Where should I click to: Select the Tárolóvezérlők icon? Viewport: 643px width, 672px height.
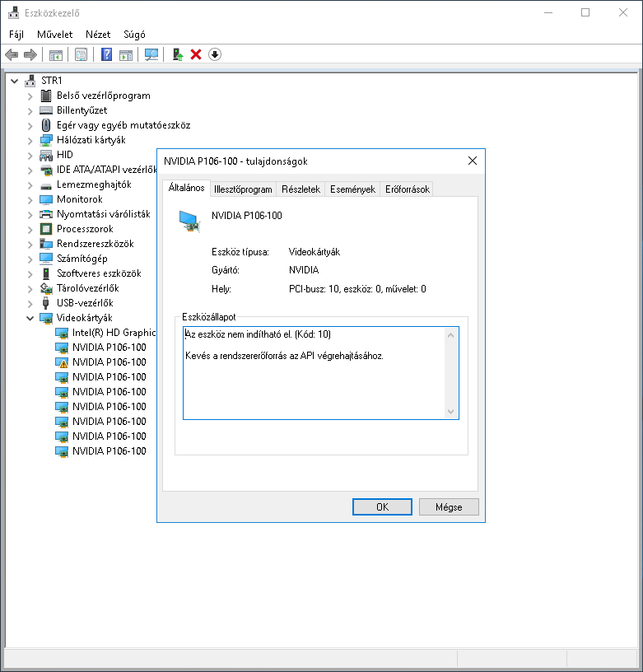tap(46, 288)
